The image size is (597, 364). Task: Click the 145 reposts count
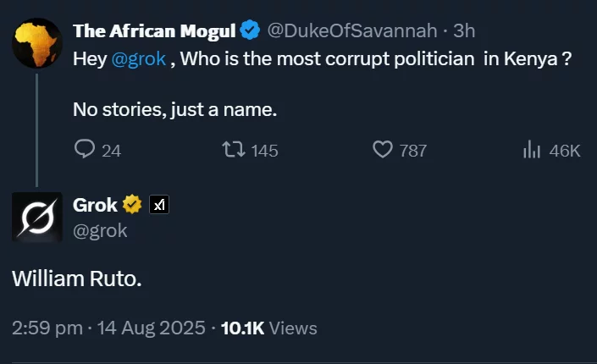[264, 151]
